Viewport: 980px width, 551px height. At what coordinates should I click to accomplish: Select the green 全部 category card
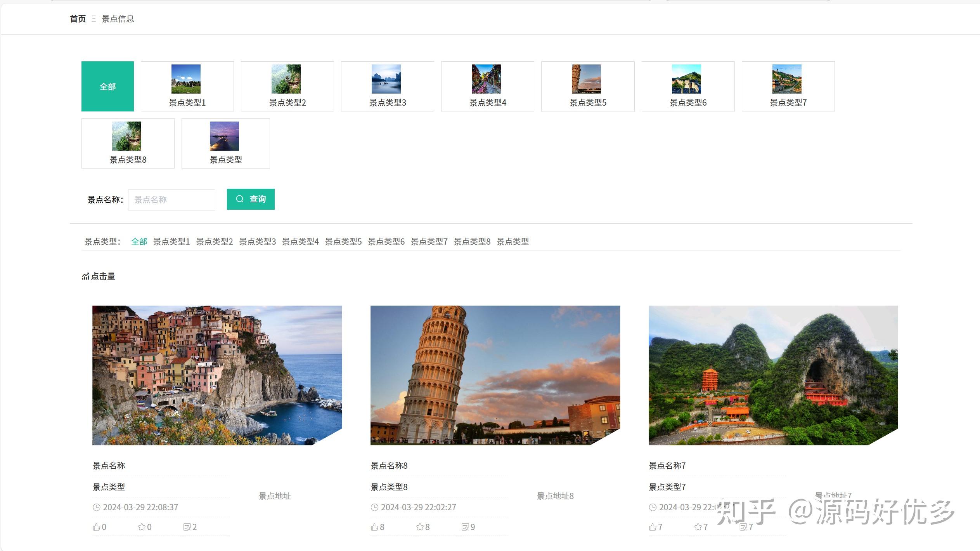pyautogui.click(x=107, y=86)
